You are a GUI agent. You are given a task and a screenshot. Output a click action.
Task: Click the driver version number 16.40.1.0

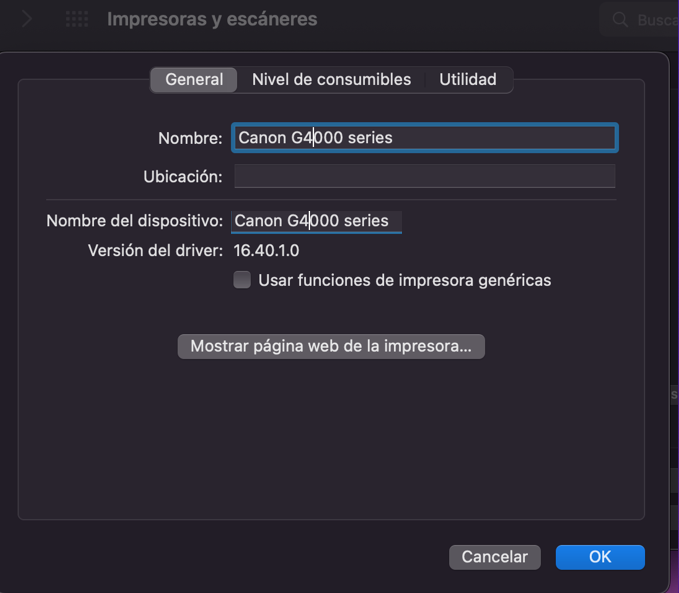coord(266,251)
